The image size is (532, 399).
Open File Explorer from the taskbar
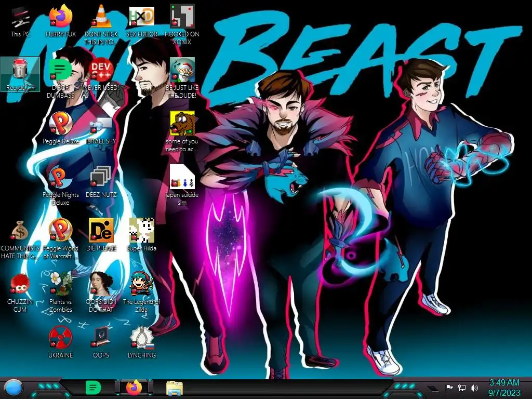click(x=175, y=388)
